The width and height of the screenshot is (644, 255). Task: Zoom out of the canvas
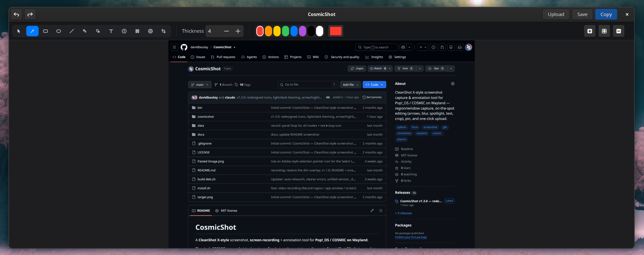click(619, 31)
